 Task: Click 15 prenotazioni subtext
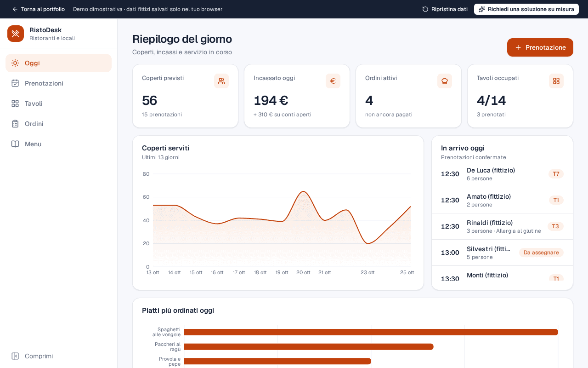162,115
